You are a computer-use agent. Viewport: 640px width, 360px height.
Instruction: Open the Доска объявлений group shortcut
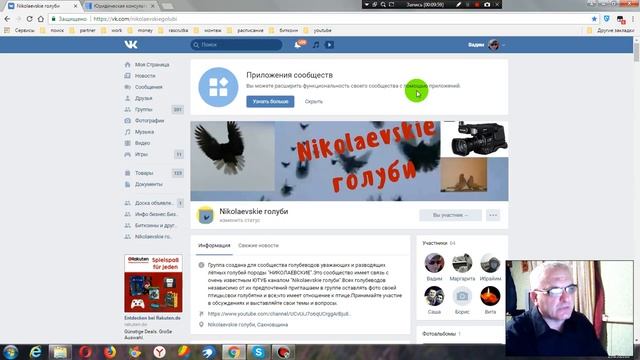point(154,203)
